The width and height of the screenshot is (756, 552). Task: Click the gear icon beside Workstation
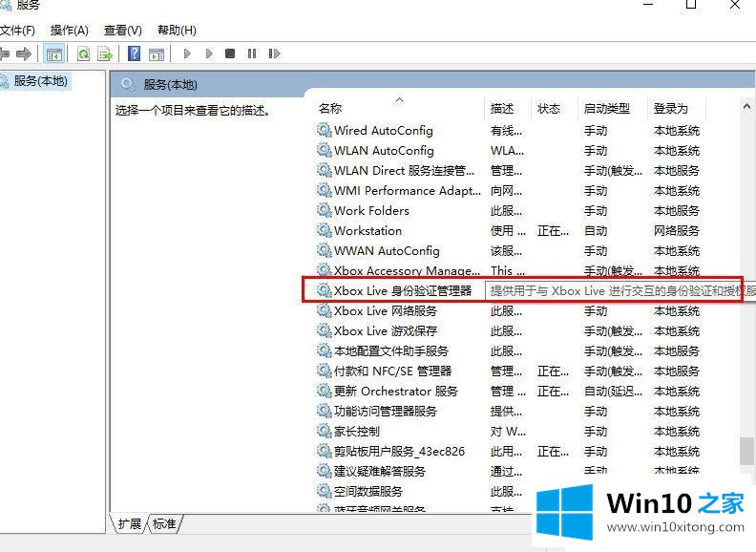click(324, 231)
